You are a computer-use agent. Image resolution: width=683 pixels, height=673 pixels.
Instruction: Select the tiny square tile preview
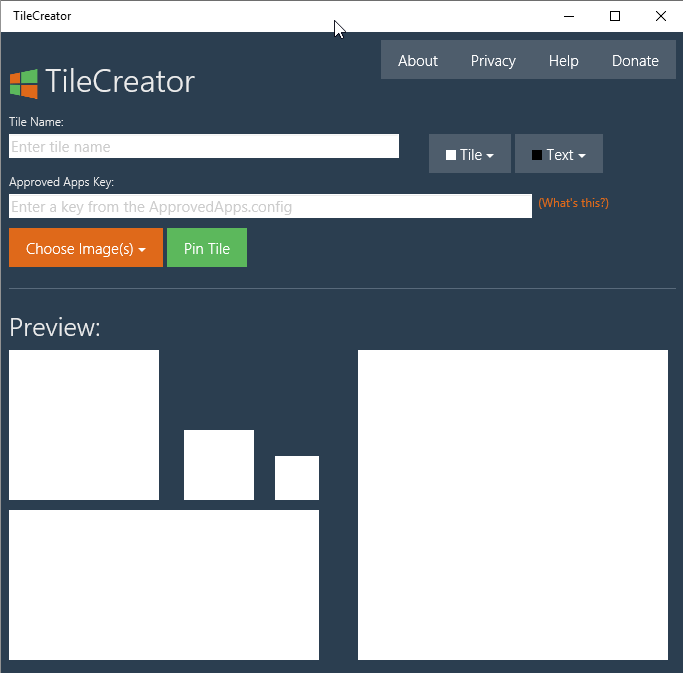(297, 478)
